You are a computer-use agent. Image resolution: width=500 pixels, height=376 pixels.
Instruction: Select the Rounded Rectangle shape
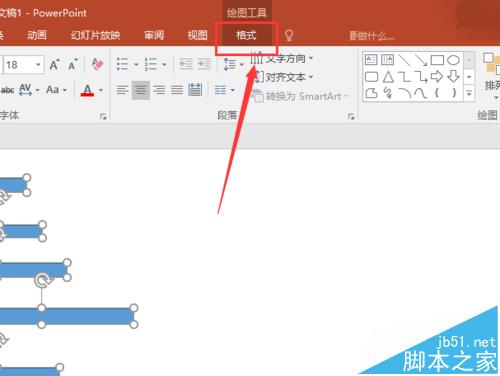coord(371,77)
